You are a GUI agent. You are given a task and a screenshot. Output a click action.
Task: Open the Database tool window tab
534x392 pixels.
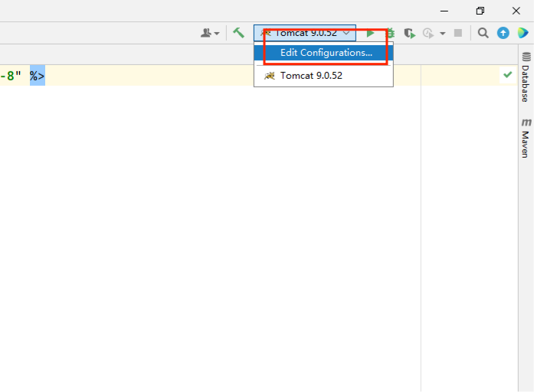[x=526, y=77]
